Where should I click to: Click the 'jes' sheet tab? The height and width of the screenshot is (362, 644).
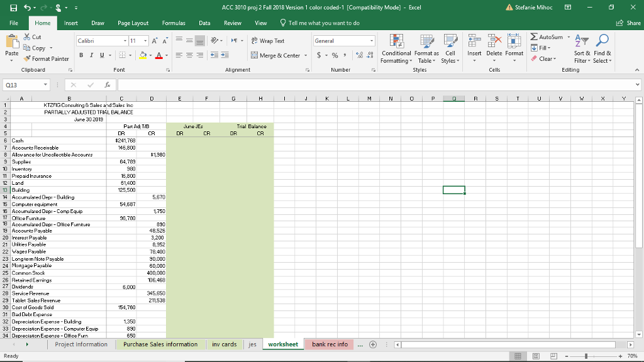[253, 344]
